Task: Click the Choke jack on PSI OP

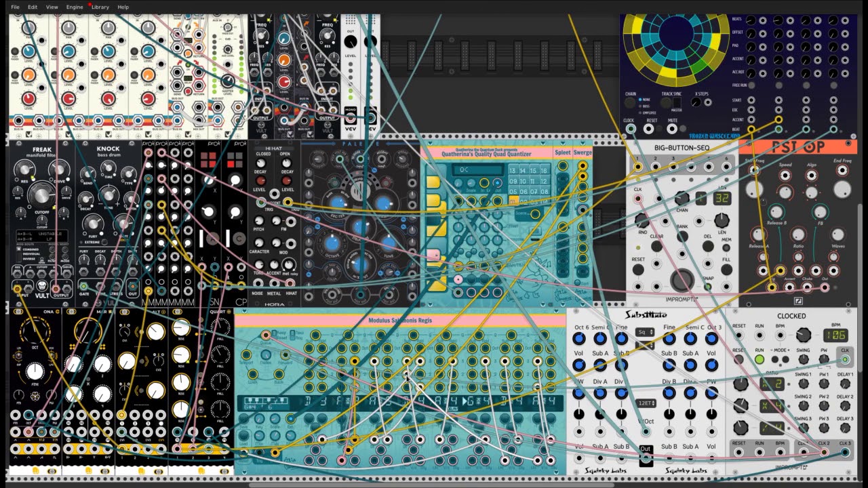Action: tap(807, 287)
